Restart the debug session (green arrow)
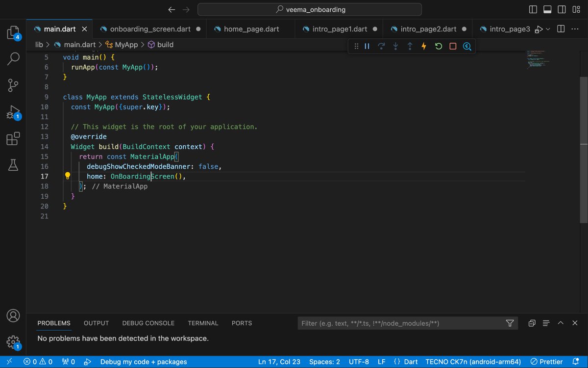 pos(439,46)
